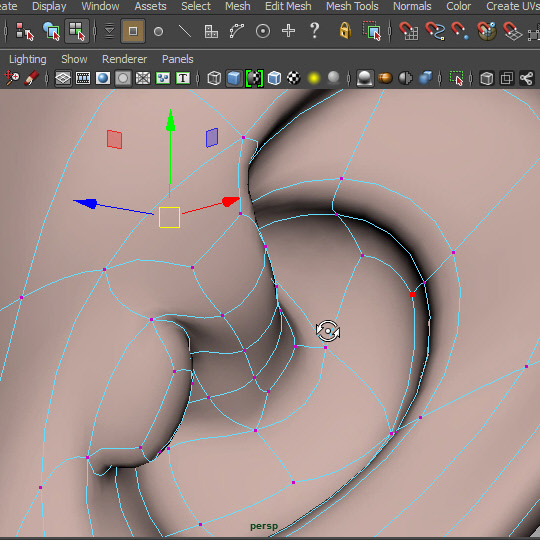The image size is (540, 540).
Task: Click the paintbrush attributes icon in panel toolbar
Action: (x=31, y=78)
